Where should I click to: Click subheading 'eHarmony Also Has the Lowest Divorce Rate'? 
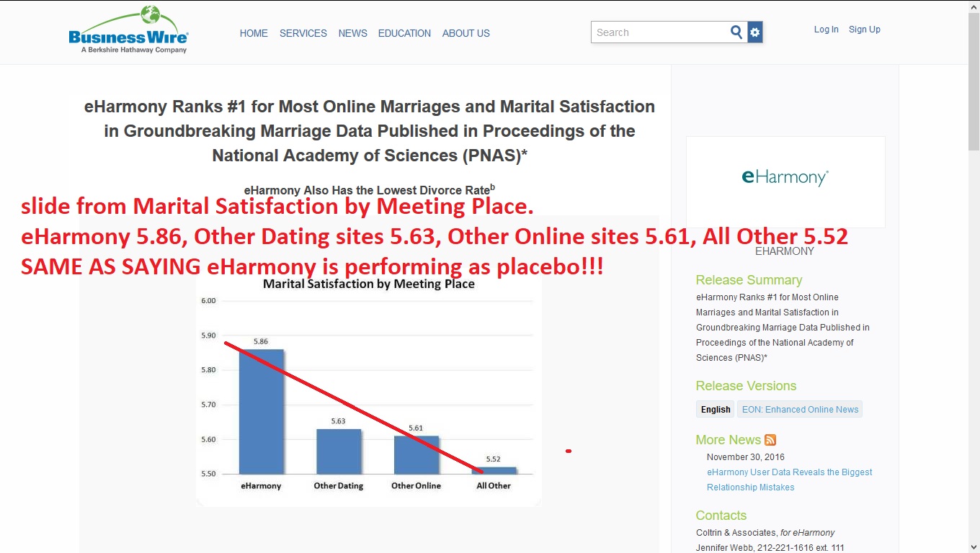370,190
